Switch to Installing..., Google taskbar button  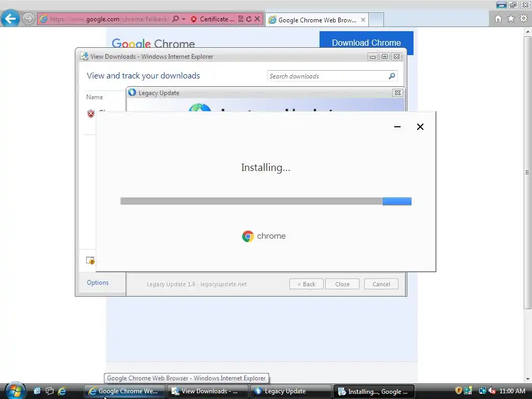point(374,391)
